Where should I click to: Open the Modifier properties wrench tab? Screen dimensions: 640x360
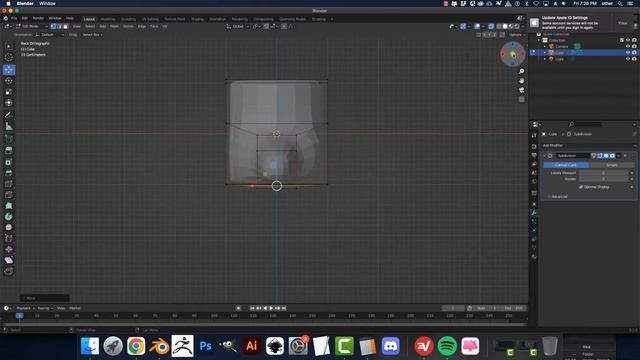(x=534, y=213)
